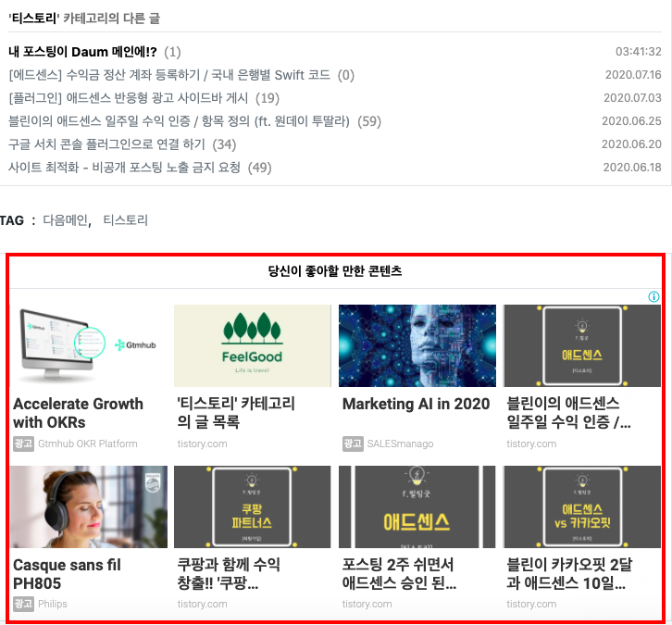Click the 애드센스 vs 카카오핏 thumbnail
The width and height of the screenshot is (672, 625).
tap(582, 506)
